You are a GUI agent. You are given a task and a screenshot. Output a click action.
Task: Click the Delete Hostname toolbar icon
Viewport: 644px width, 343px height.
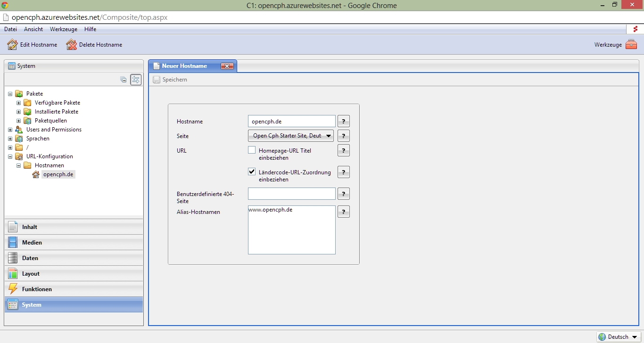point(71,45)
